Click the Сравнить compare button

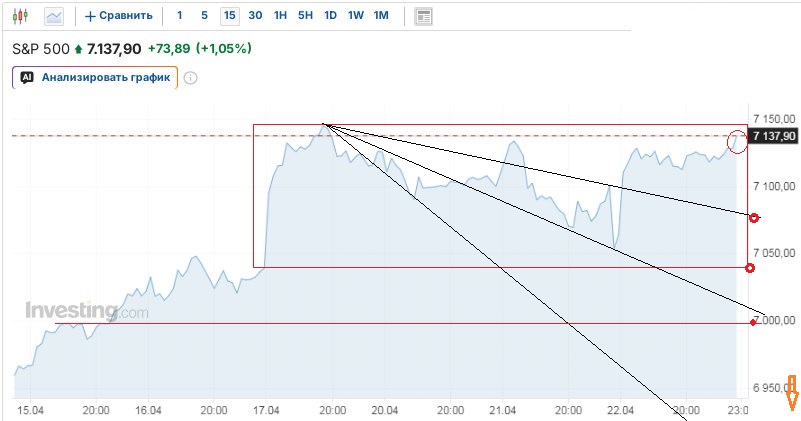[119, 16]
